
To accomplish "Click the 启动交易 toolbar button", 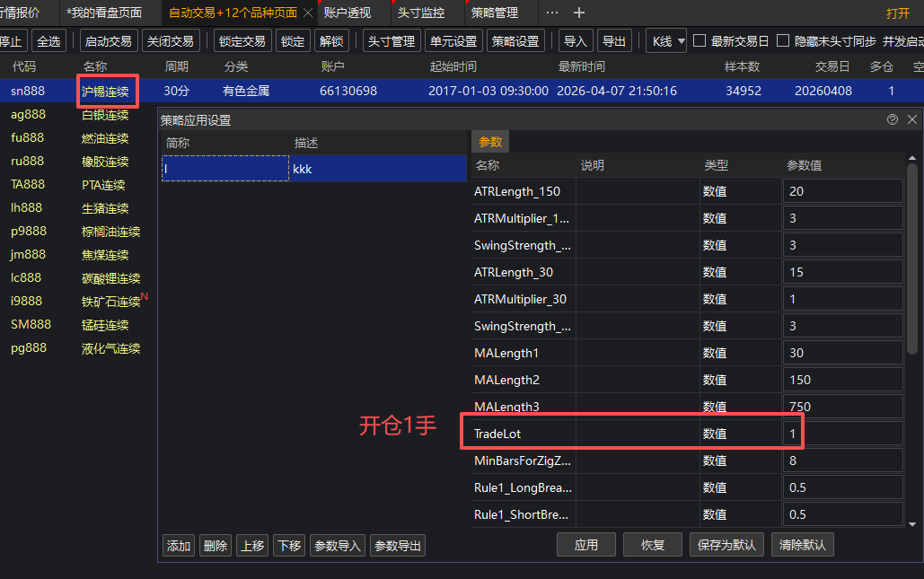I will point(107,41).
